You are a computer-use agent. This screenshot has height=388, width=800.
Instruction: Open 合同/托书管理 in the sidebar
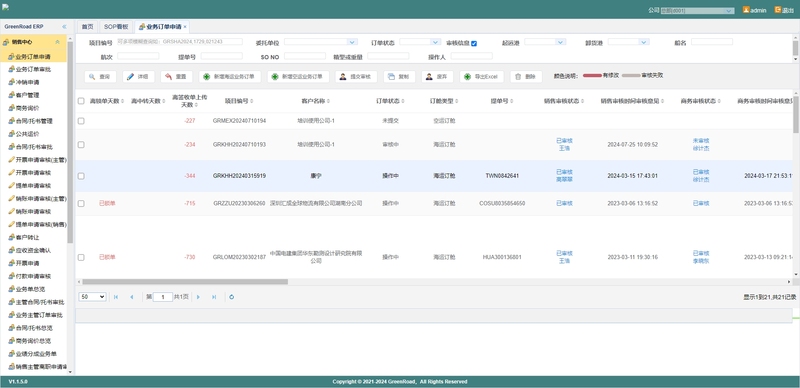[34, 121]
